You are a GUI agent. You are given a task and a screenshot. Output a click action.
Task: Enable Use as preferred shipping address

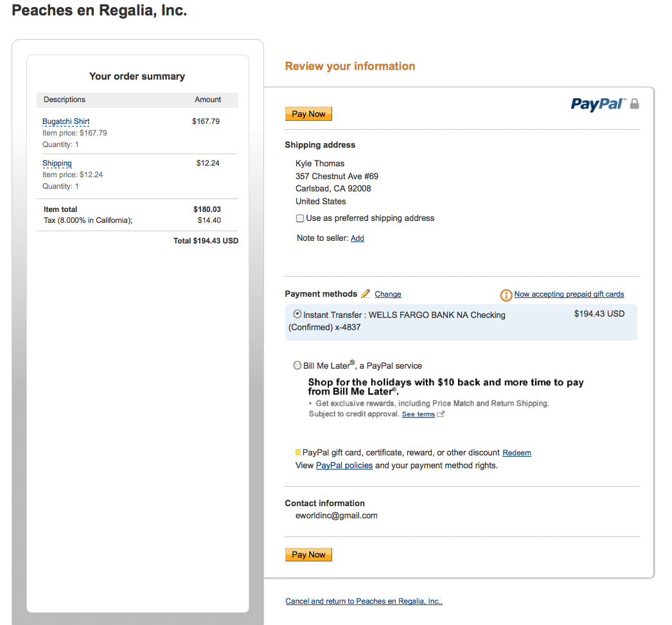(x=300, y=218)
